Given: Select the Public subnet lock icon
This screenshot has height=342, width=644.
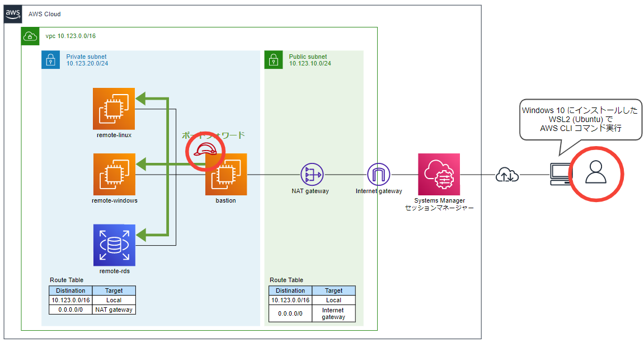Looking at the screenshot, I should coord(274,60).
